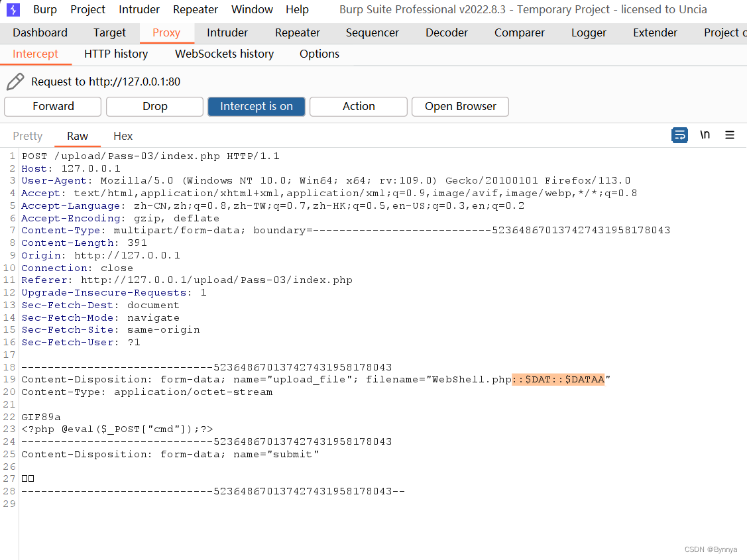Switch to the Logger tab

[589, 33]
